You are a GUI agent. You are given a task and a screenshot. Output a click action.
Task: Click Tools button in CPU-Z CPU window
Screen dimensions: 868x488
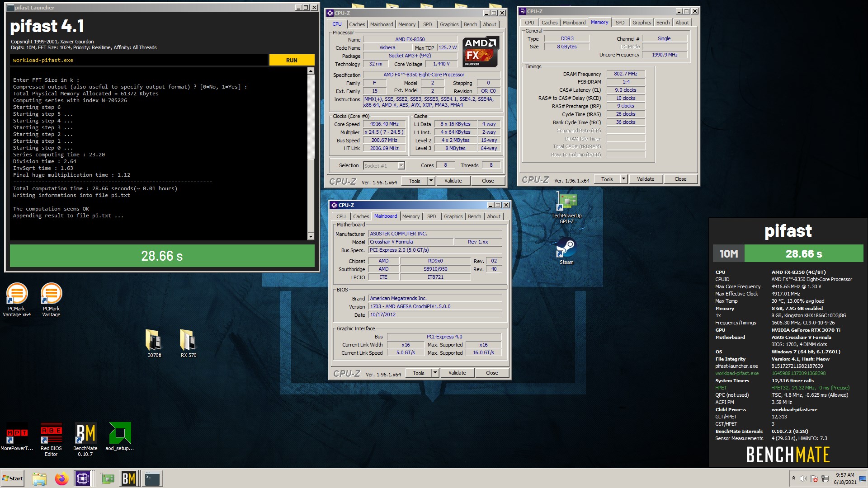point(415,181)
